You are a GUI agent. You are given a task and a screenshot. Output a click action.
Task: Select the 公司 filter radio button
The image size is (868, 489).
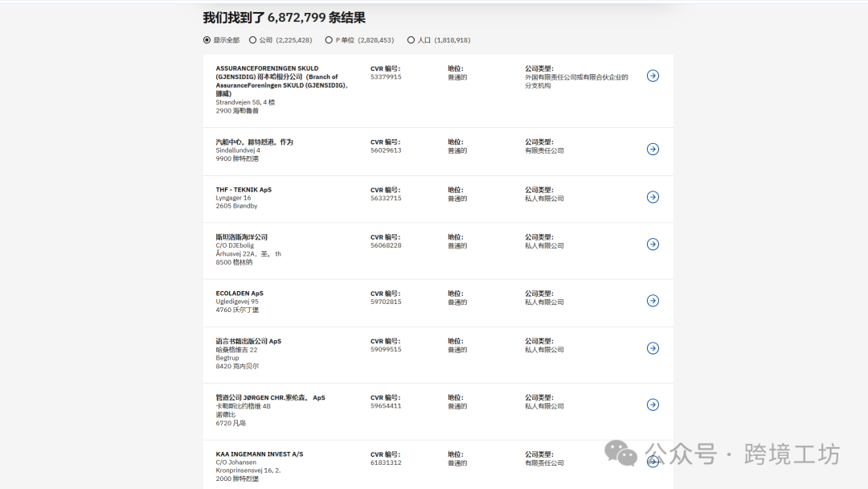coord(252,39)
